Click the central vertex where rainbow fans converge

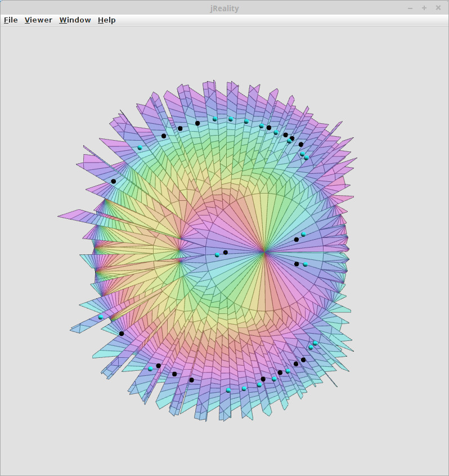click(263, 252)
